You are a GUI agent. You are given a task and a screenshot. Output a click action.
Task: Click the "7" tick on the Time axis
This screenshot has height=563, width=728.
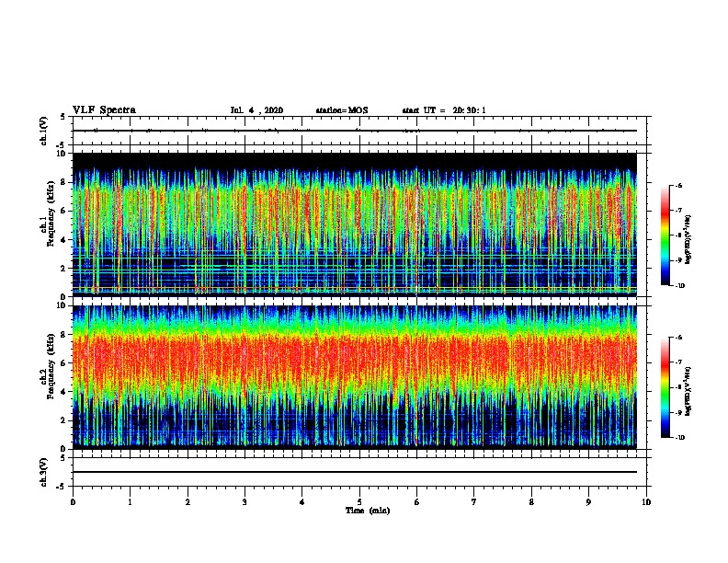click(x=474, y=502)
